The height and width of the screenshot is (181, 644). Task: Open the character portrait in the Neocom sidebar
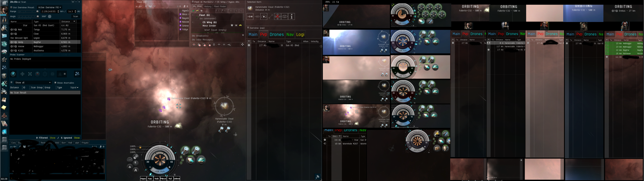point(4,10)
